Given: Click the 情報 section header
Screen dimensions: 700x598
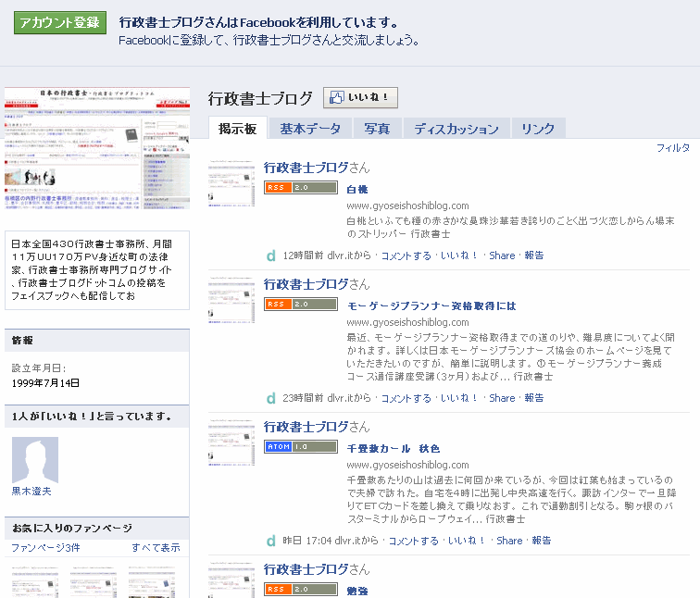Looking at the screenshot, I should pos(97,341).
